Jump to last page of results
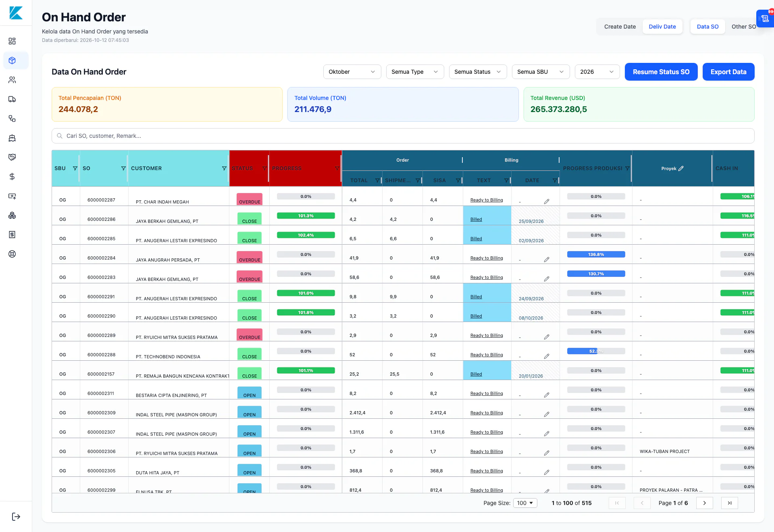Screen dimensions: 774x532 730,503
